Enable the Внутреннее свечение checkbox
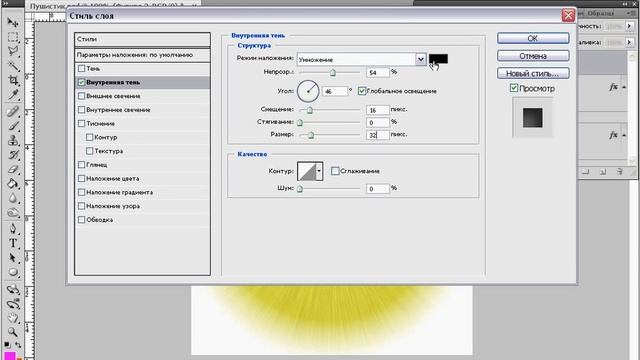This screenshot has height=360, width=640. [x=81, y=110]
